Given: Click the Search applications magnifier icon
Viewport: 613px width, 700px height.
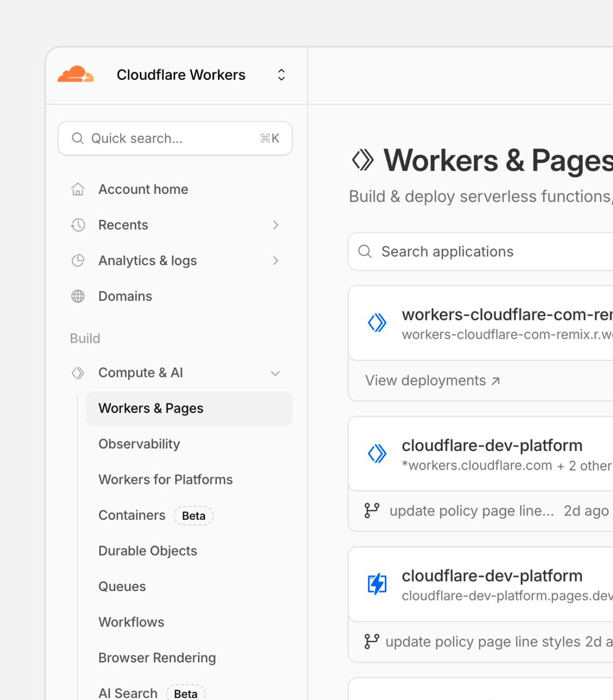Looking at the screenshot, I should [x=365, y=251].
